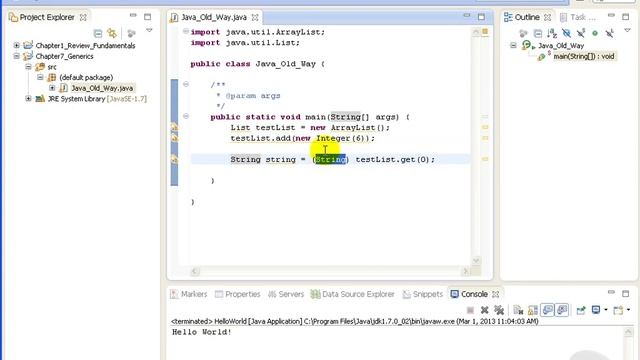Open Java_Old_Way.java in Project Explorer
This screenshot has height=360, width=640.
coord(102,88)
